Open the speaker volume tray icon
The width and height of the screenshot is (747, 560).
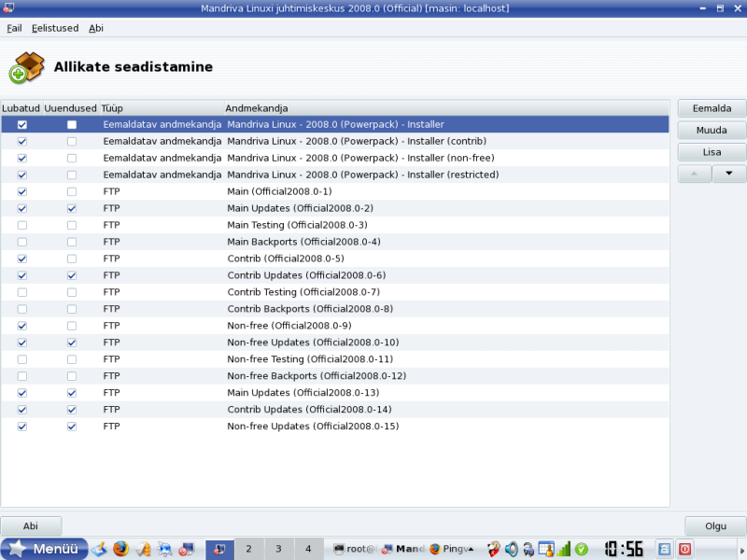pos(511,549)
